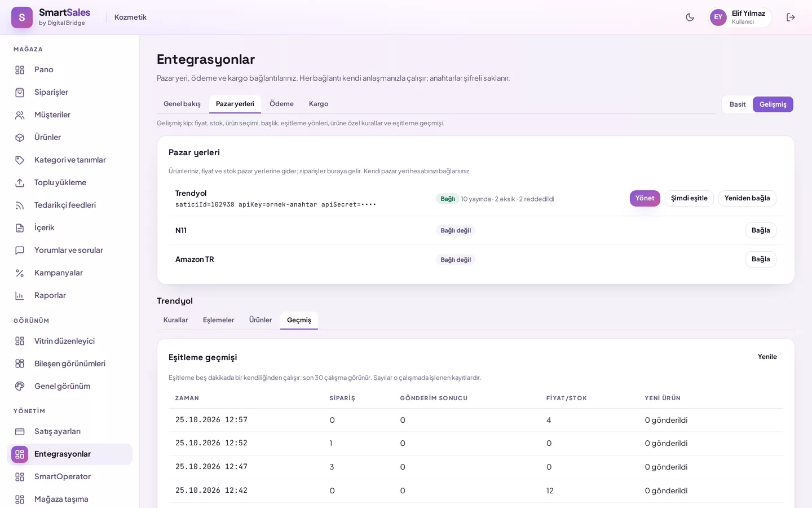This screenshot has width=812, height=508.
Task: Click the Trendyol credentials text saticiId=102938
Action: point(205,205)
